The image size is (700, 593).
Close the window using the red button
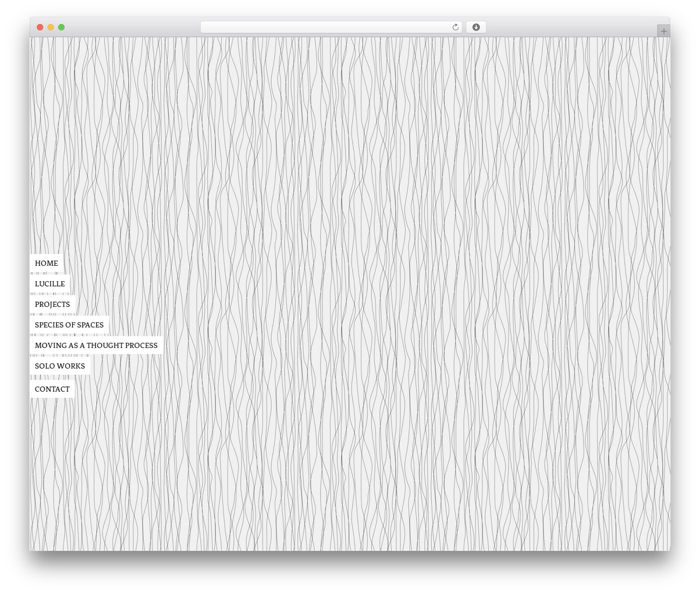(40, 27)
